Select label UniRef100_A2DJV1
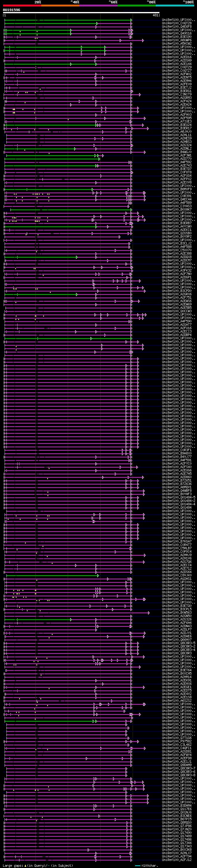 point(177,633)
